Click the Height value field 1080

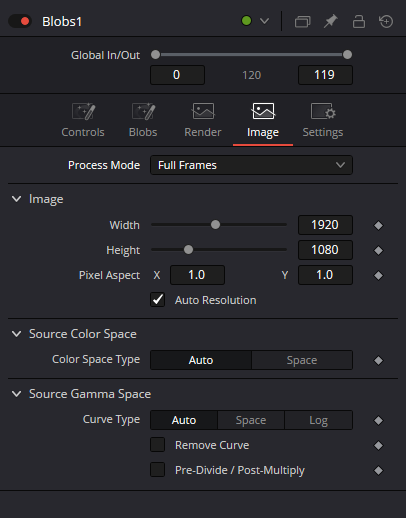coord(325,250)
